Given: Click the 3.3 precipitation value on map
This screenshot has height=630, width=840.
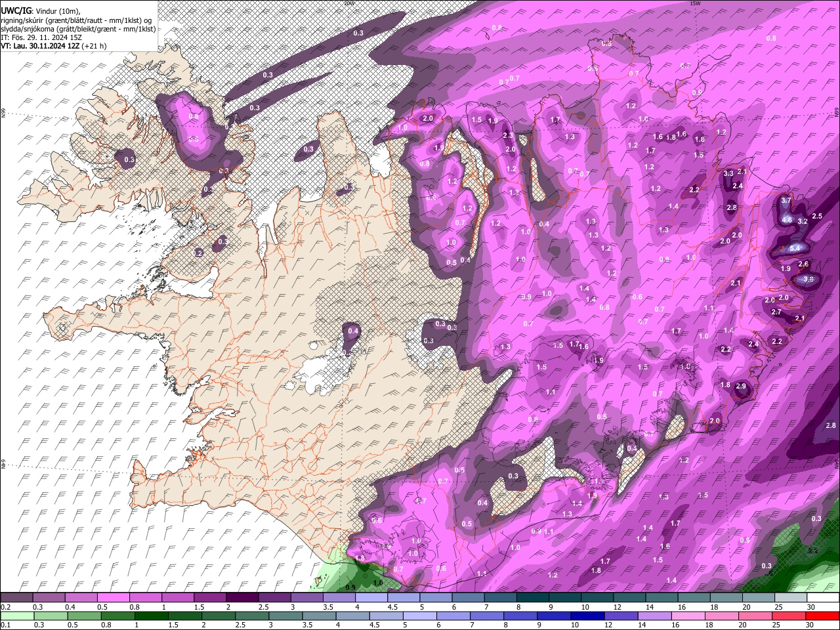Looking at the screenshot, I should 728,174.
